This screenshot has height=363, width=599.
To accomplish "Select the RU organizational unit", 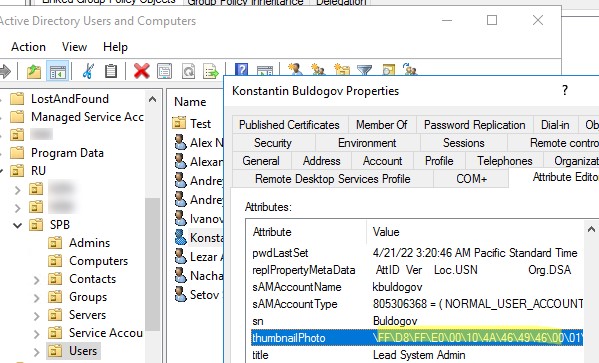I will coord(38,170).
